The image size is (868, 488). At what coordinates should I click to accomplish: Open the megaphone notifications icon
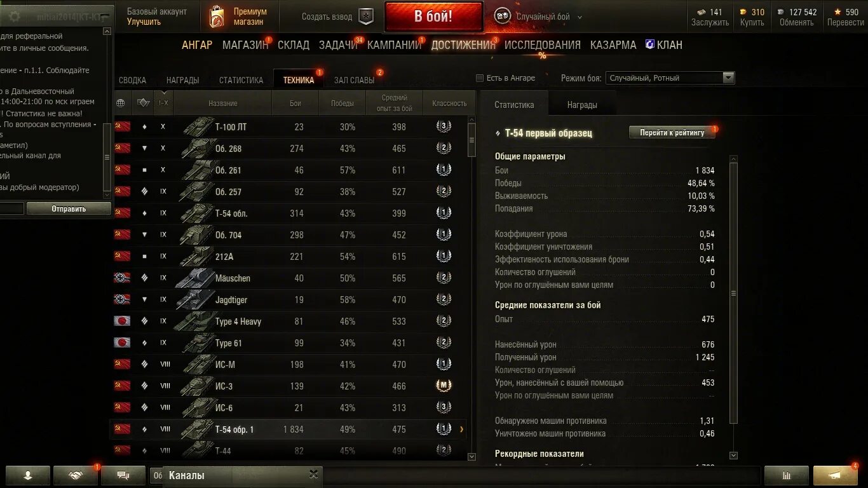(835, 475)
